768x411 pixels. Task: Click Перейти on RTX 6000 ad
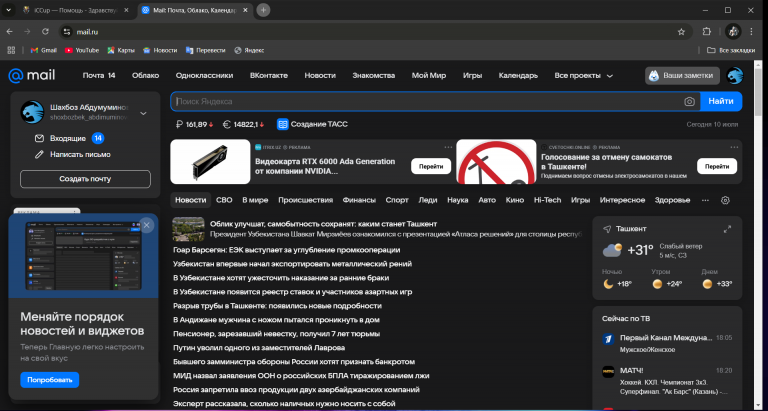431,166
